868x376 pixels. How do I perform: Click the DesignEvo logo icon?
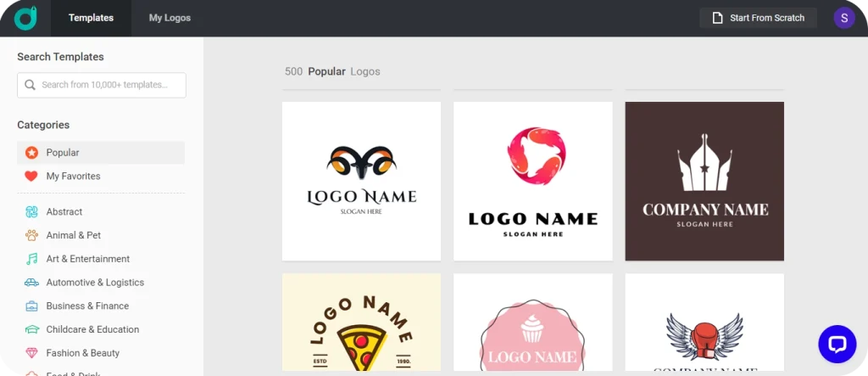pos(25,18)
